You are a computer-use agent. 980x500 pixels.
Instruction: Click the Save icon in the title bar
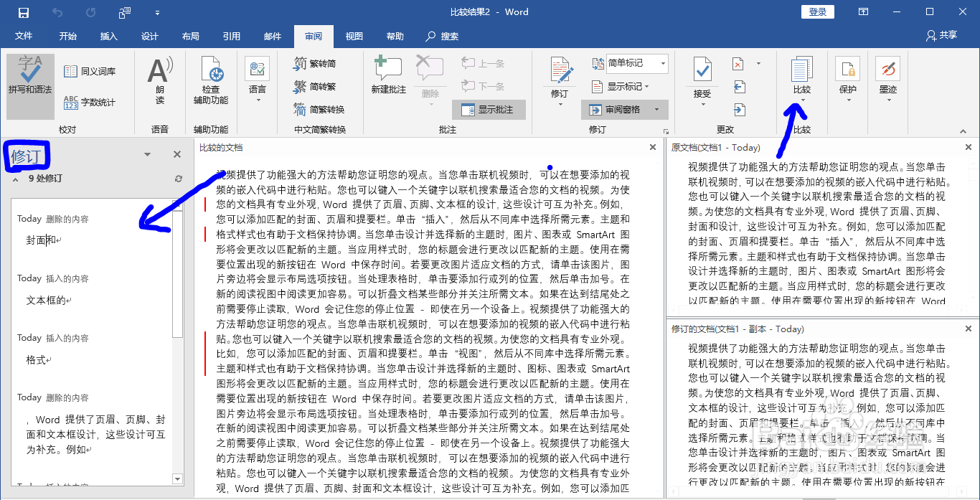coord(24,12)
